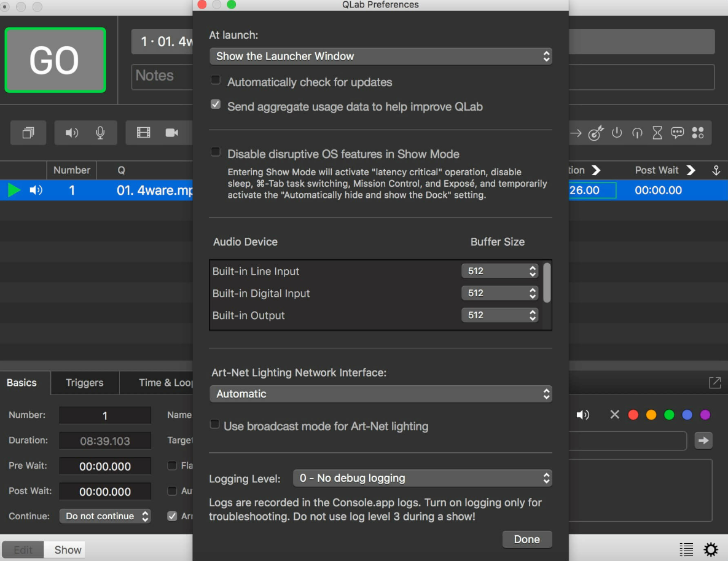Image resolution: width=728 pixels, height=561 pixels.
Task: Add a Memo cue speech-bubble icon
Action: coord(677,133)
